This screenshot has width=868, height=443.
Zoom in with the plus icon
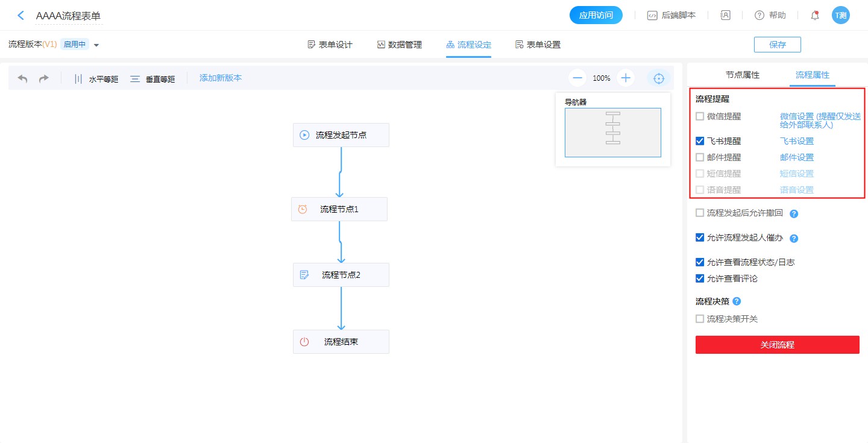[626, 78]
